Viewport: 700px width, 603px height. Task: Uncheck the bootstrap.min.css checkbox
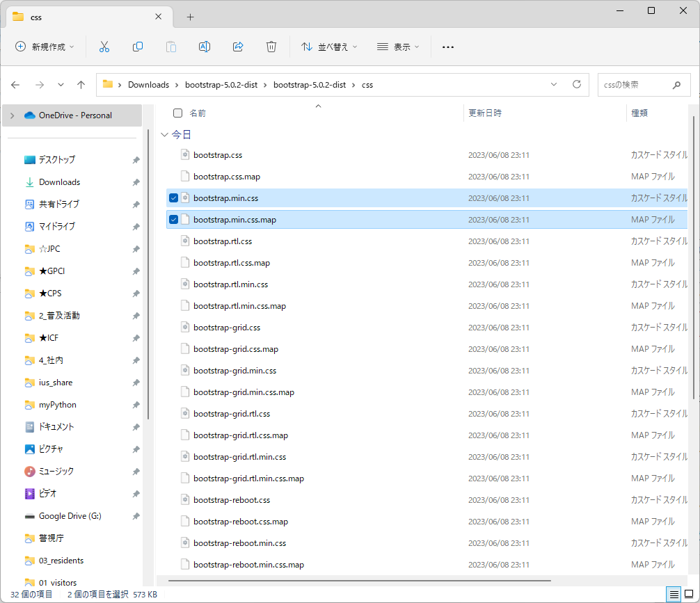[x=173, y=198]
